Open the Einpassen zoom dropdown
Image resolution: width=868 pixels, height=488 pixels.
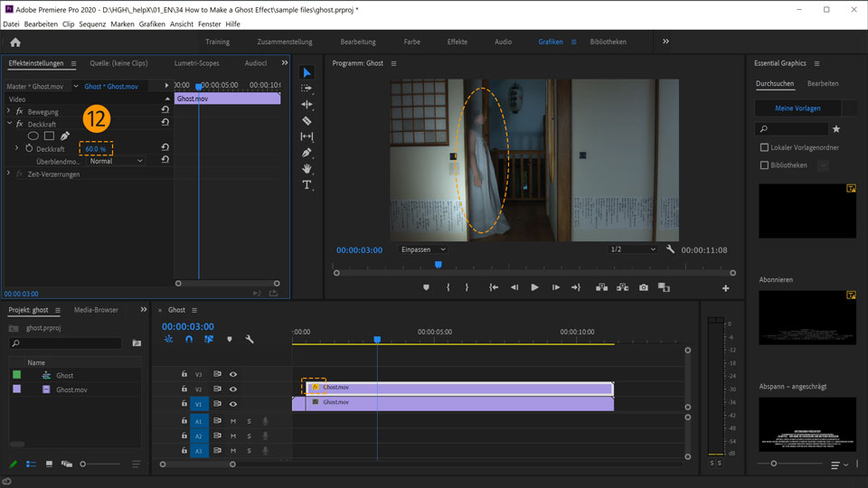point(423,249)
